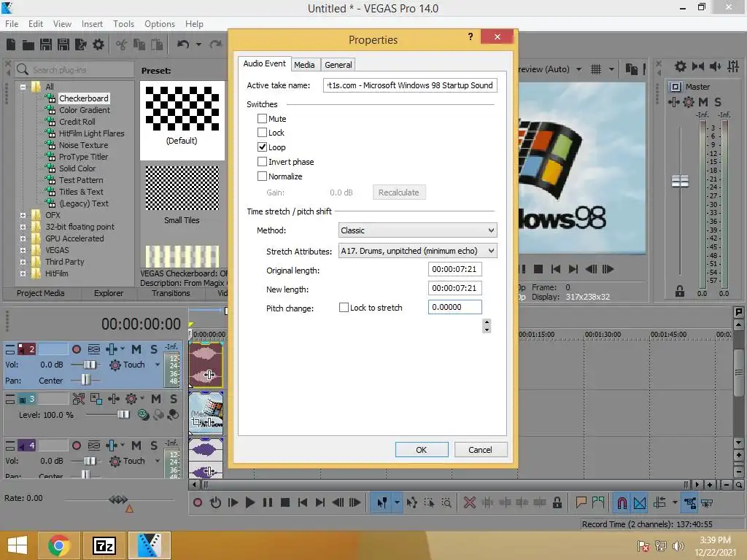
Task: Enable the Normalize checkbox
Action: point(262,176)
